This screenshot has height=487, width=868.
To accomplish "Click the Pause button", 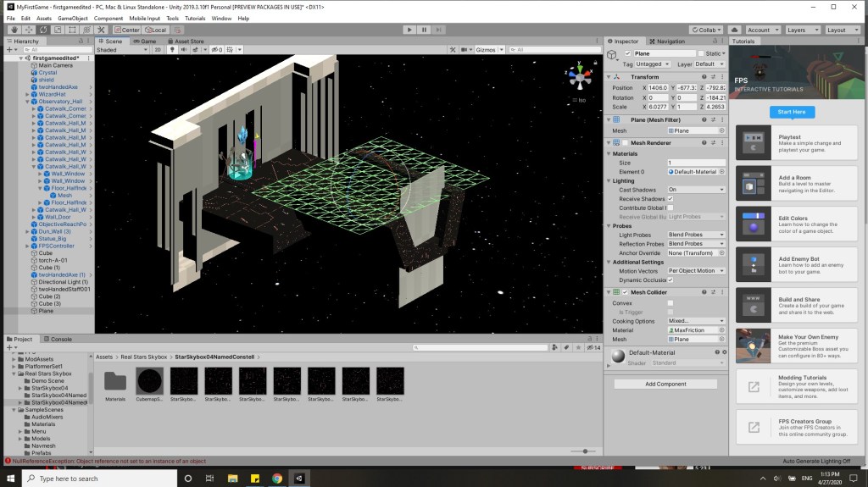I will tap(424, 30).
